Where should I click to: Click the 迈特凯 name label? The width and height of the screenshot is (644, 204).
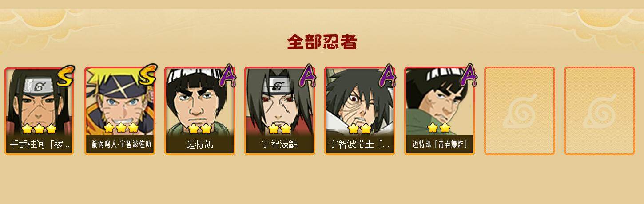[200, 145]
